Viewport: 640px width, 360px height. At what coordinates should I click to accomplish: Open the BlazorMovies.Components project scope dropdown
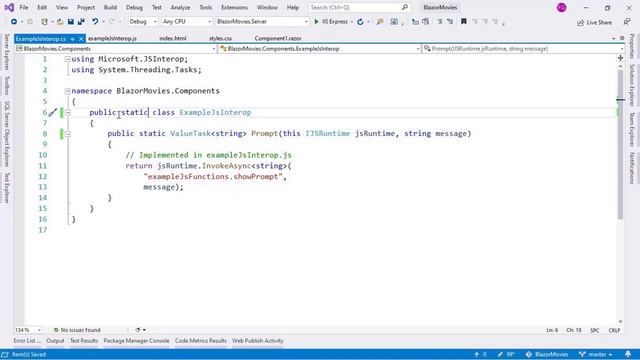[116, 49]
